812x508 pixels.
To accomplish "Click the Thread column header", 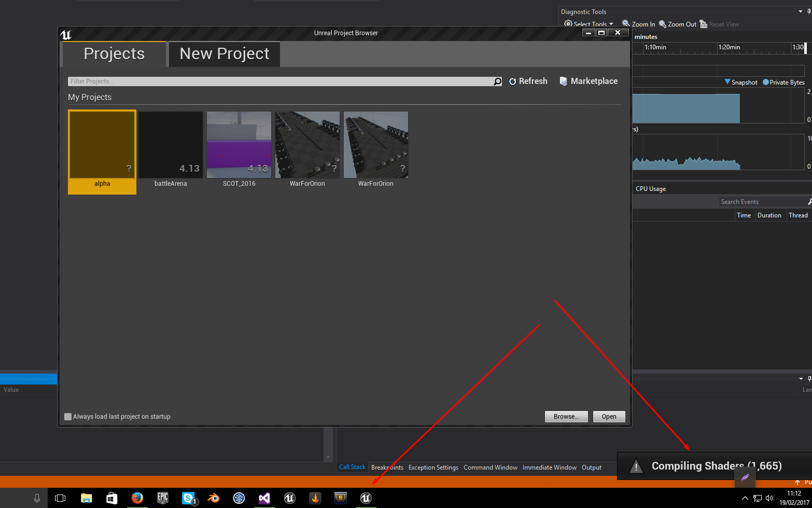I will [798, 215].
